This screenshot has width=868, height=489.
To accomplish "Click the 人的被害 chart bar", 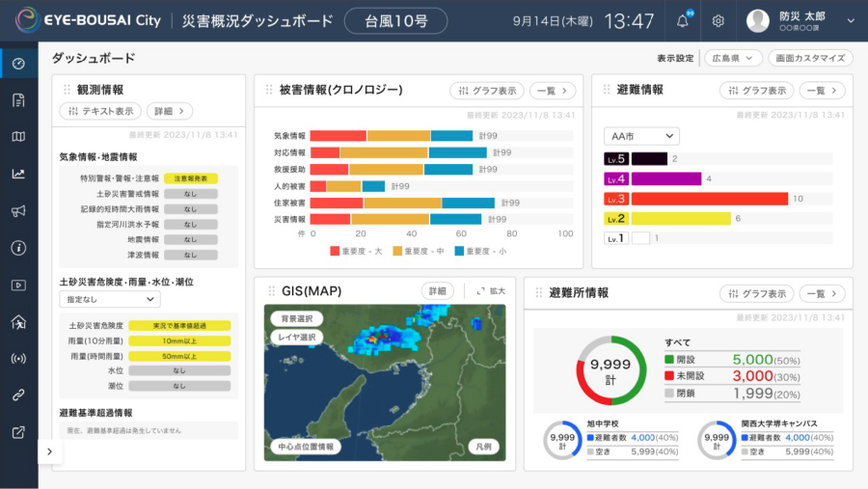I will point(347,186).
